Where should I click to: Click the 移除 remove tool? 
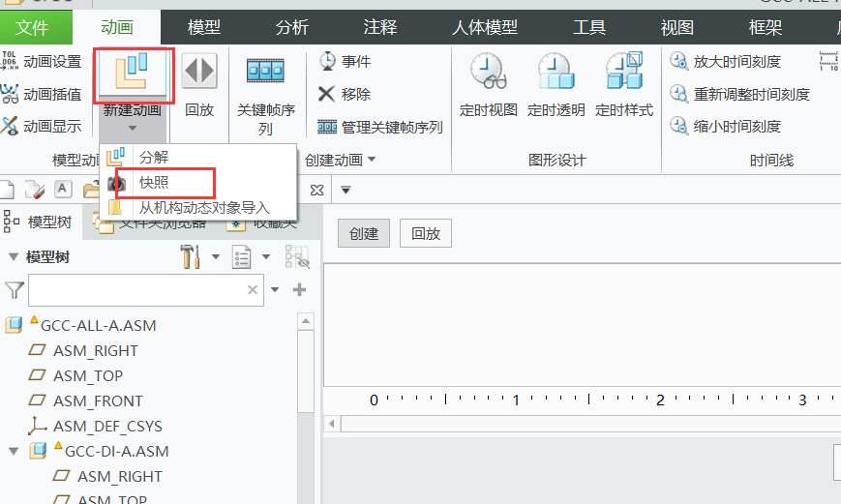[345, 95]
